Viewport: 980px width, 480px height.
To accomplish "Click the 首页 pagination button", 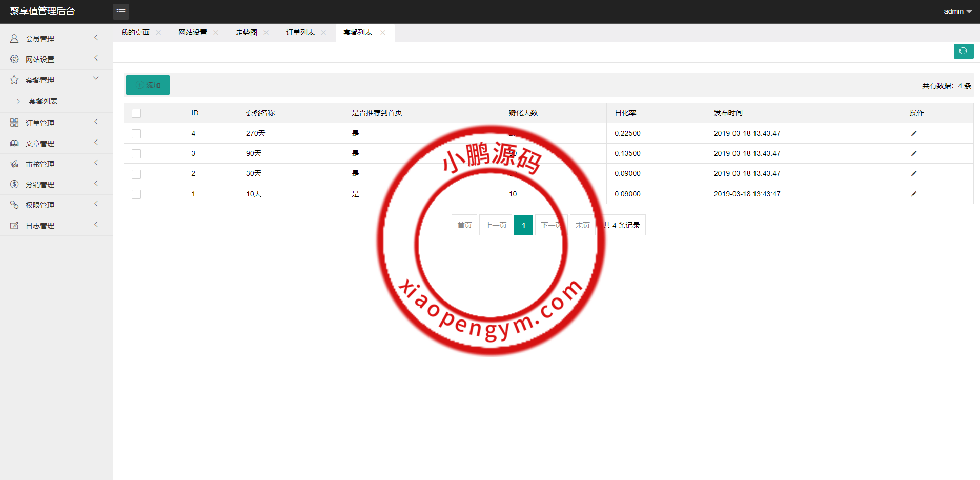I will pos(464,225).
